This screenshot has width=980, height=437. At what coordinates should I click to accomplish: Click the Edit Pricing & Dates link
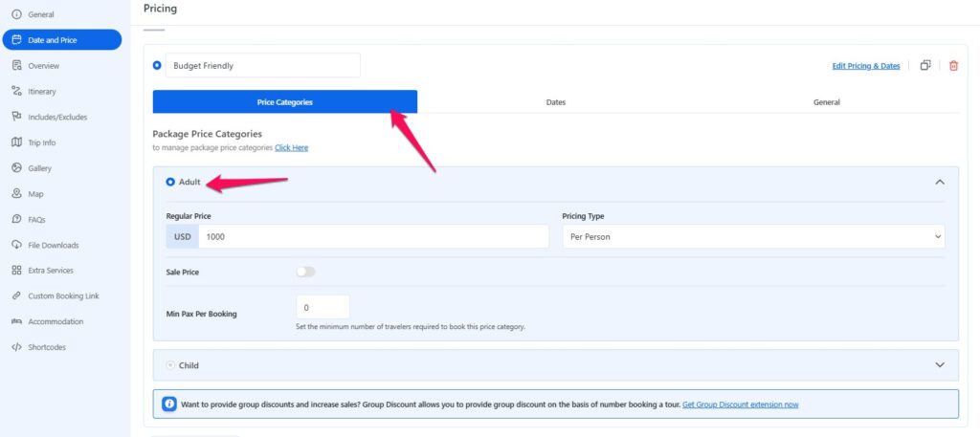pos(865,66)
